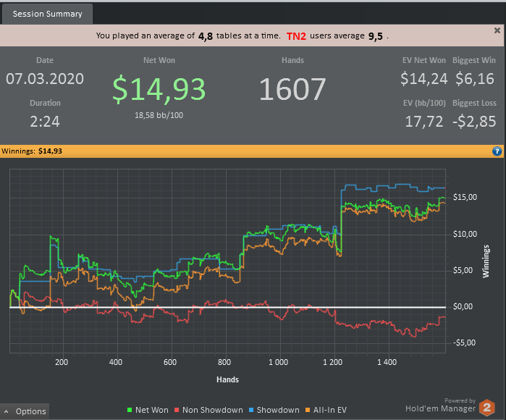Screen dimensions: 506x420
Task: Click the 400 hands axis tick
Action: coord(116,362)
